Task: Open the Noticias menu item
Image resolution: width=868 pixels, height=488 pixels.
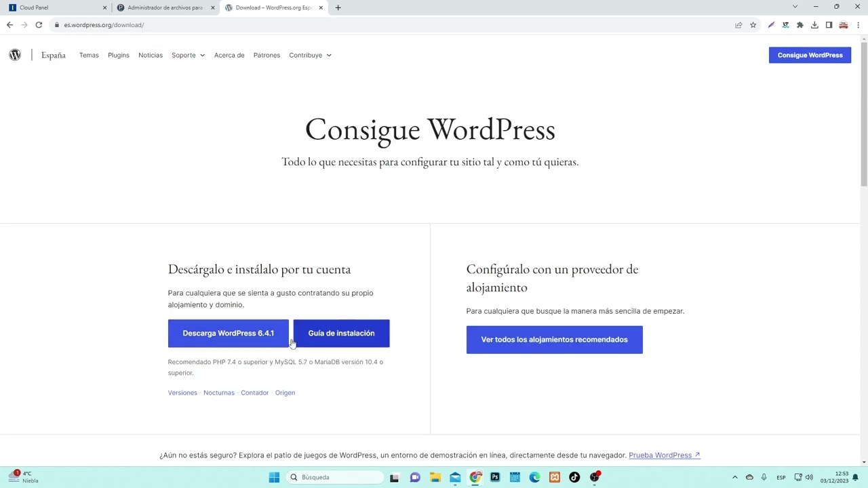Action: (x=151, y=55)
